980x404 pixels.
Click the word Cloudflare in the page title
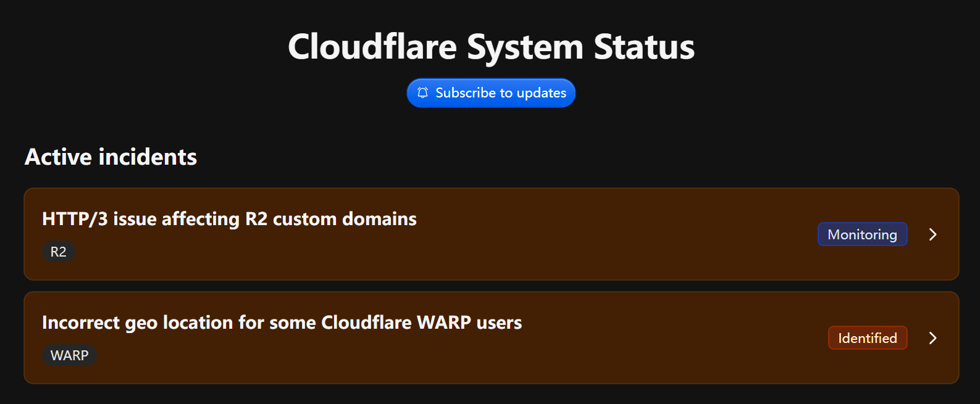(x=372, y=47)
